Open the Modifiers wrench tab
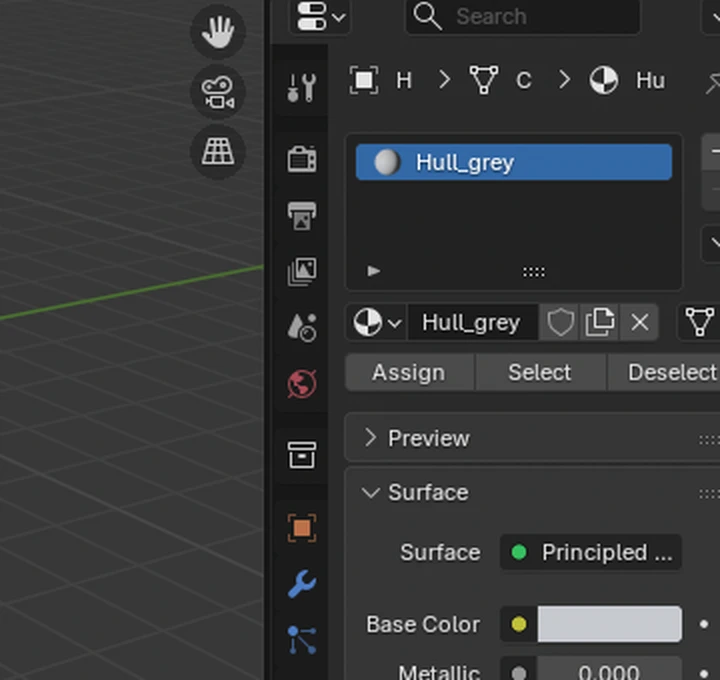720x680 pixels. point(302,584)
